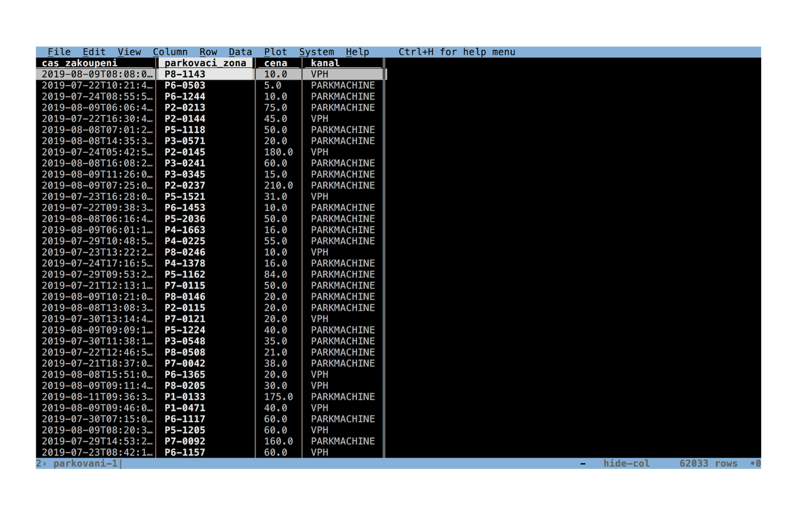Click the cena value 160.0
The width and height of the screenshot is (812, 519).
pos(279,442)
